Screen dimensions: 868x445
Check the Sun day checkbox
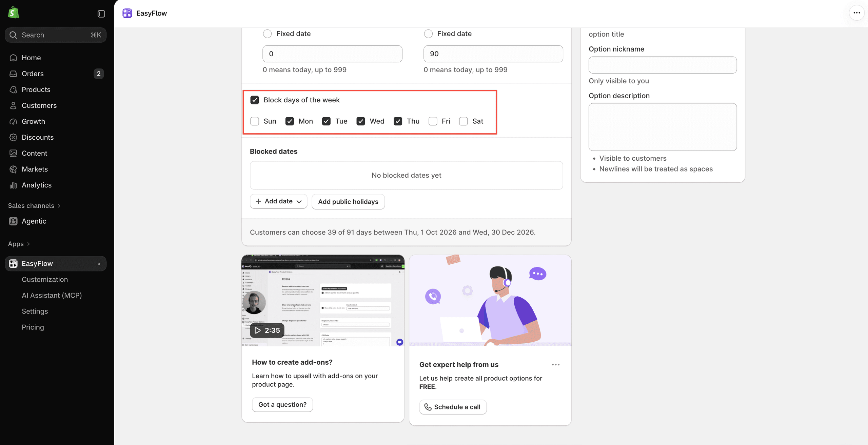[255, 121]
